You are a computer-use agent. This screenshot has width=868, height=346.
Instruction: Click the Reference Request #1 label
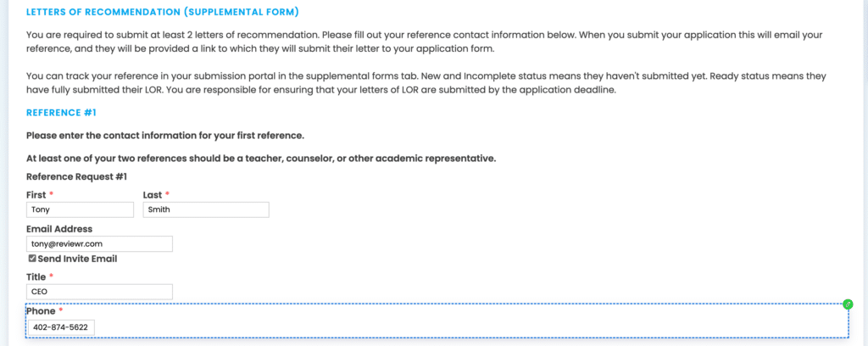pyautogui.click(x=77, y=176)
